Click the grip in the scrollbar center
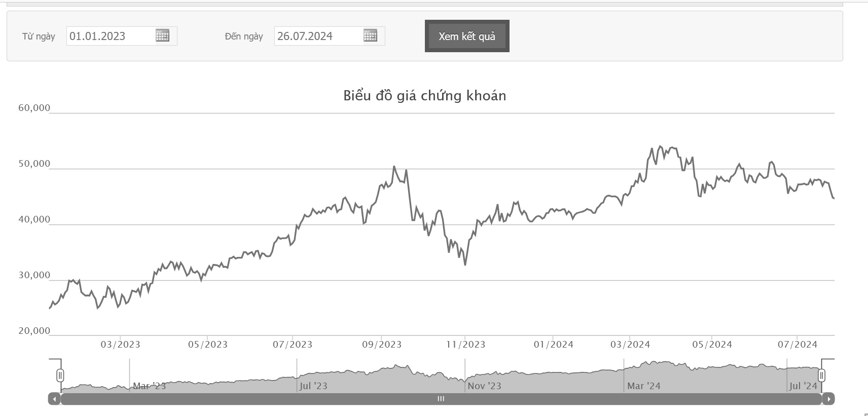This screenshot has height=416, width=868. (x=441, y=399)
